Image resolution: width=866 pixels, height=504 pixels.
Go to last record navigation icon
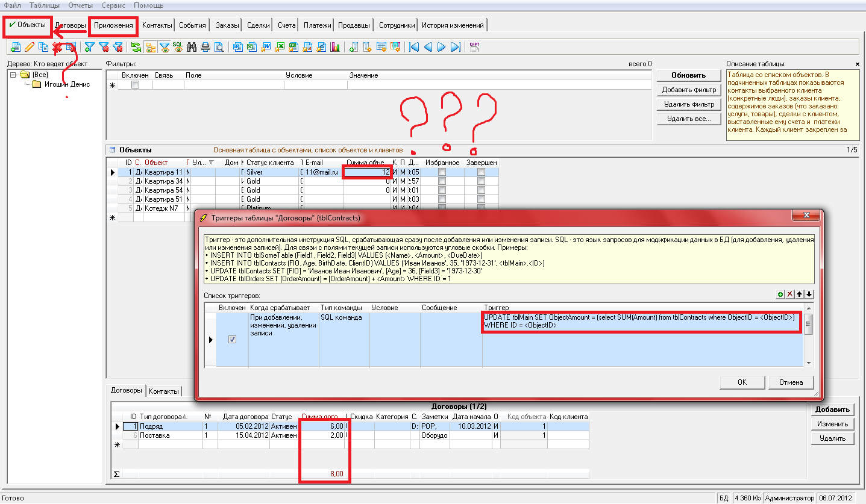(x=455, y=47)
